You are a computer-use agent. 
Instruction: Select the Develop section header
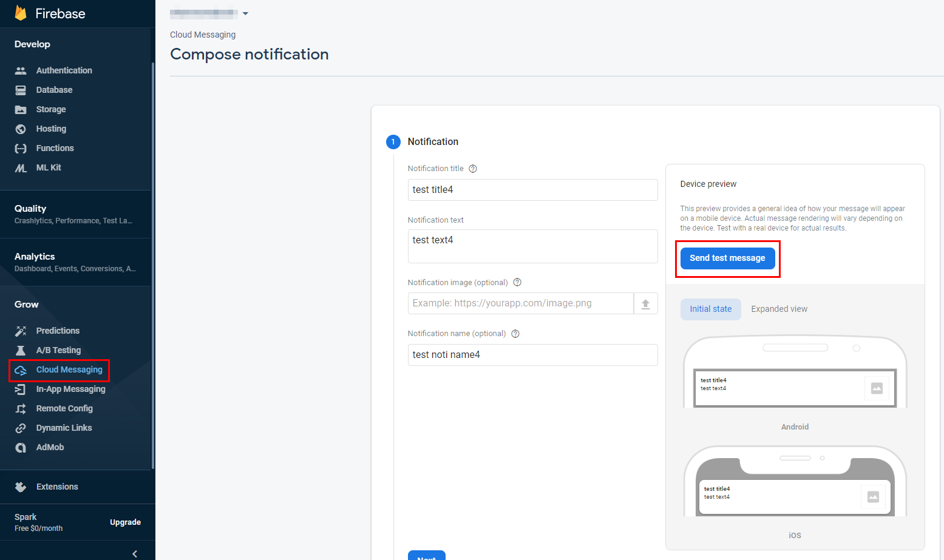click(x=32, y=44)
